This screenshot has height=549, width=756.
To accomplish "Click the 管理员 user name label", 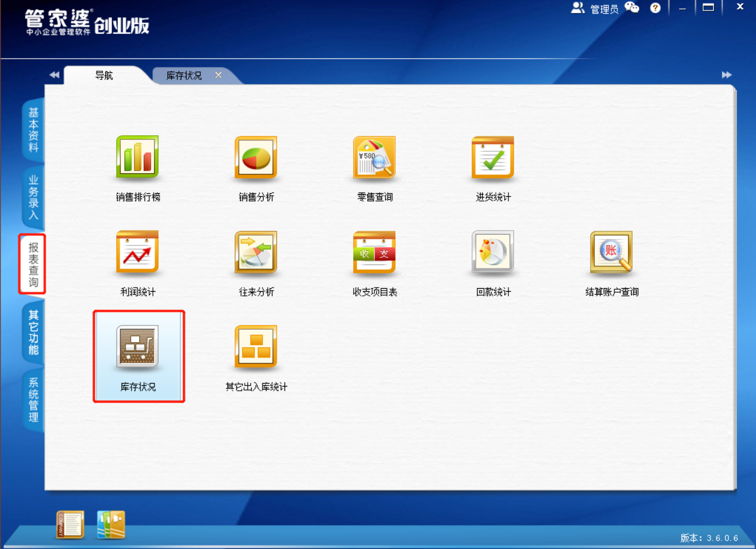I will [604, 8].
